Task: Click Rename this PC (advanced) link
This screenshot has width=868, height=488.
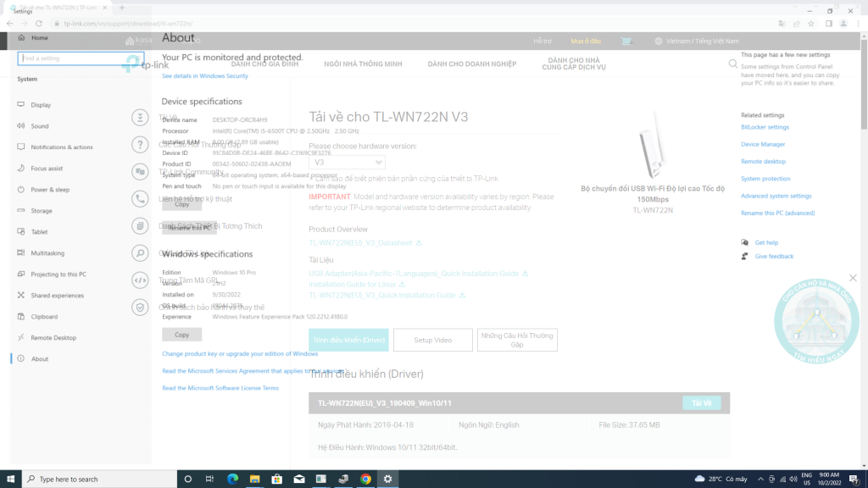Action: tap(778, 213)
